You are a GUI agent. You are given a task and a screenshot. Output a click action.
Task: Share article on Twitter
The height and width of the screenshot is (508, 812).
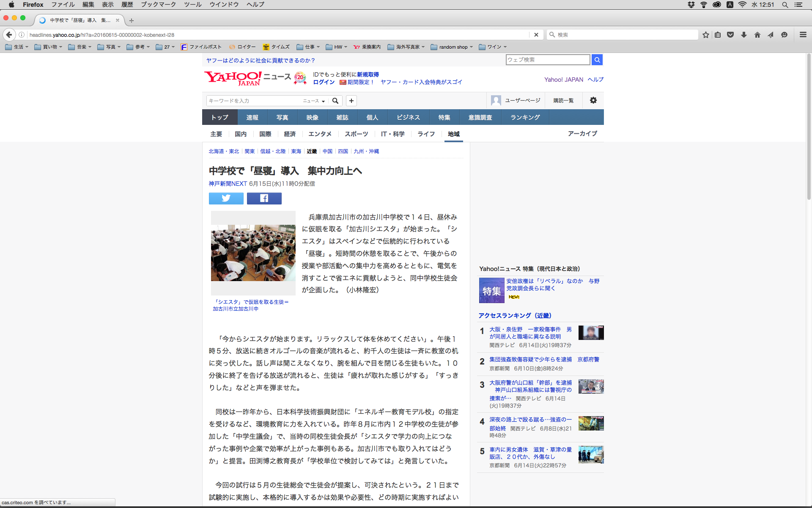click(226, 198)
